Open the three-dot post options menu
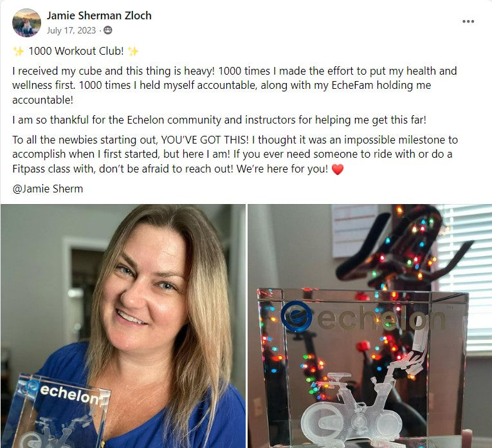492x448 pixels. (468, 21)
